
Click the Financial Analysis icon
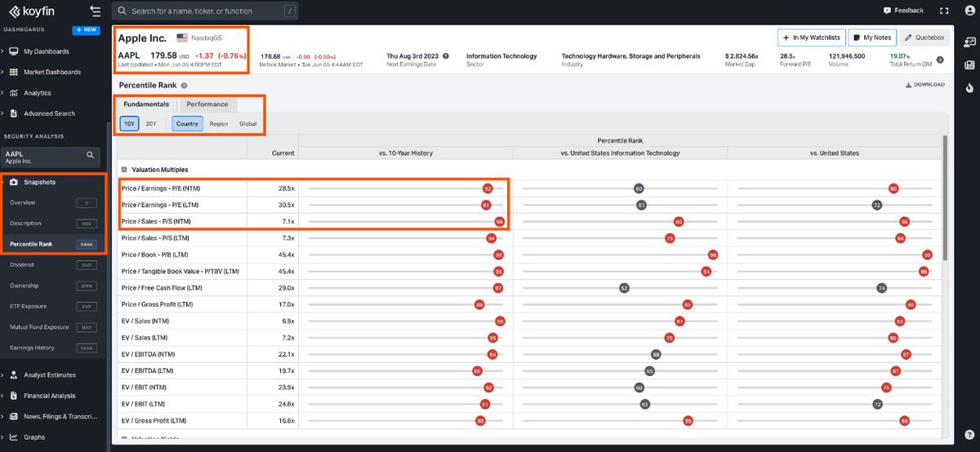[x=13, y=396]
